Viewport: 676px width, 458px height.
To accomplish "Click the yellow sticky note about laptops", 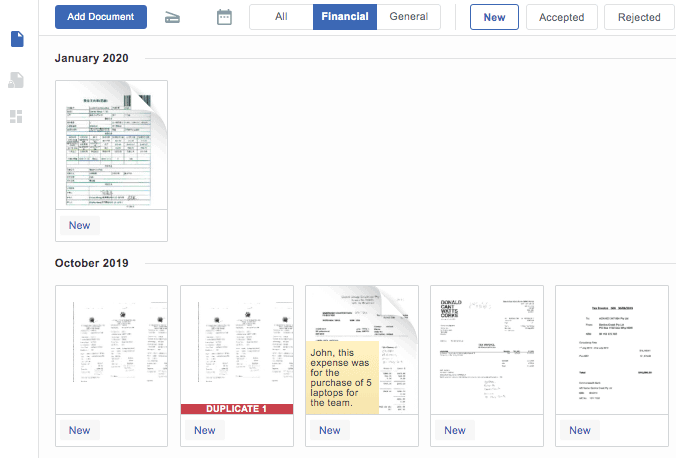I will (342, 378).
